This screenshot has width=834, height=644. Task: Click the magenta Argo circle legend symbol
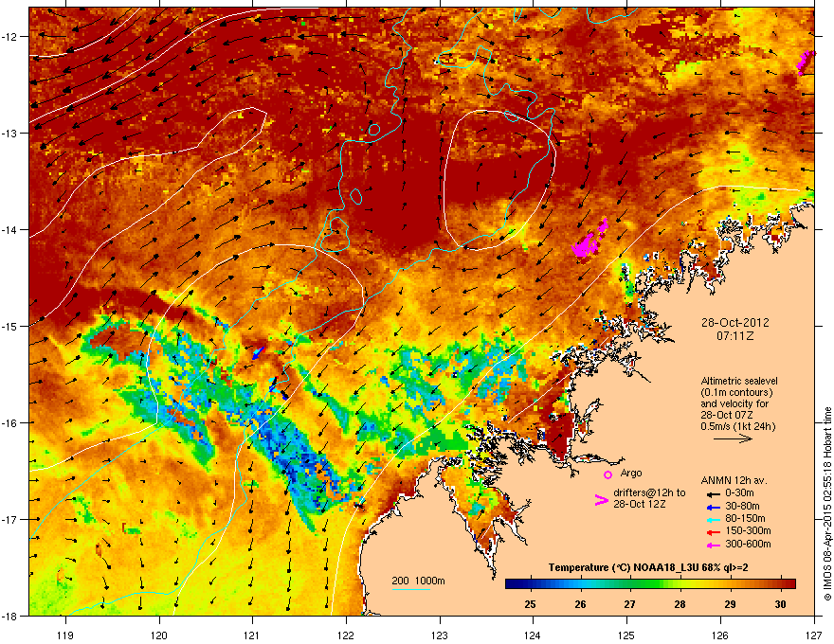607,474
